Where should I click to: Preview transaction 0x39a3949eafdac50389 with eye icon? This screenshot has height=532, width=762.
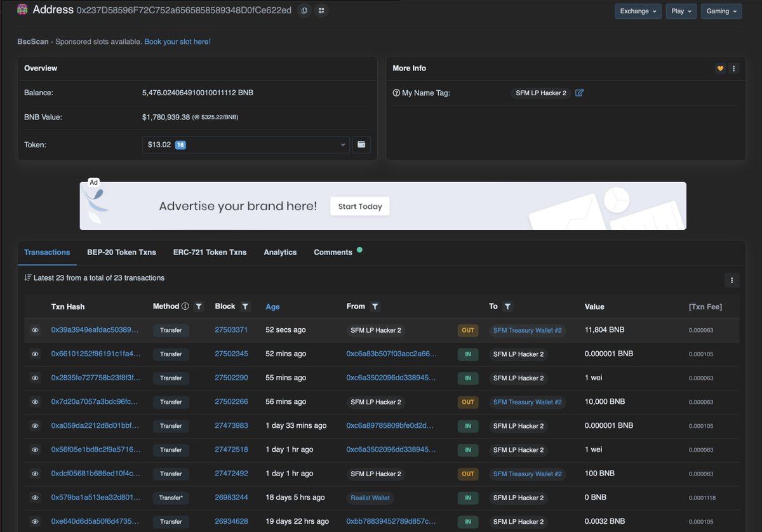(35, 330)
